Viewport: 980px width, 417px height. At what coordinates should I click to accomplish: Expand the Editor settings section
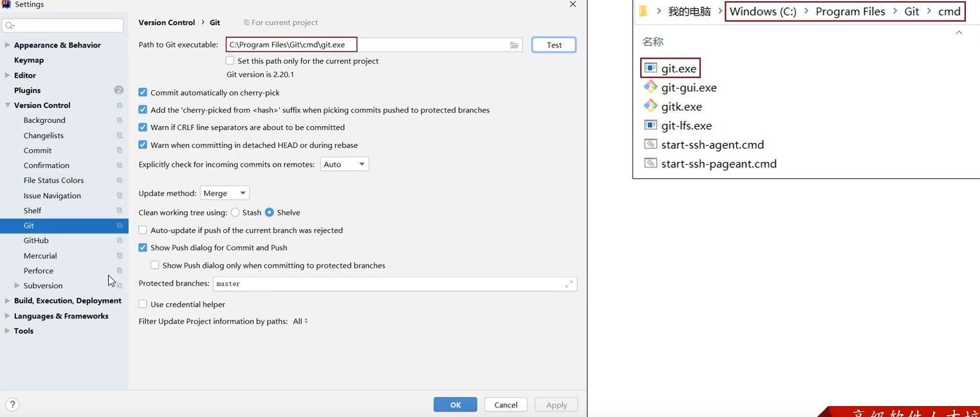tap(7, 75)
